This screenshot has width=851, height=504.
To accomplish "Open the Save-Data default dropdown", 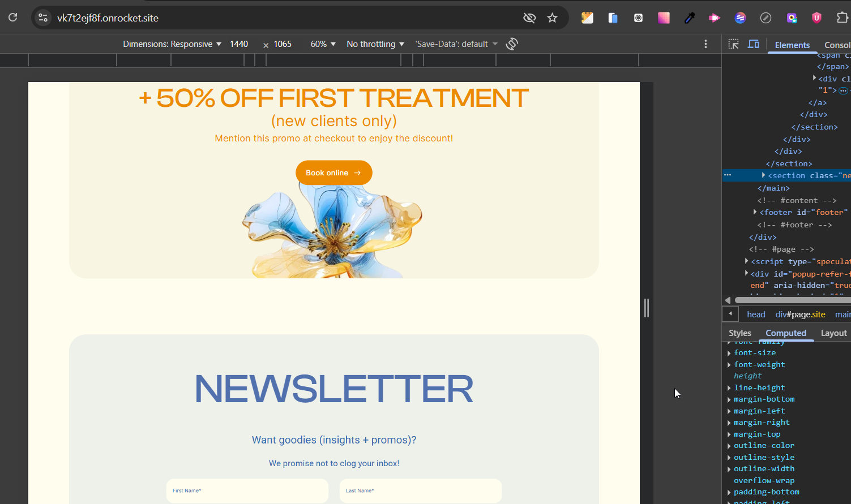I will 456,44.
